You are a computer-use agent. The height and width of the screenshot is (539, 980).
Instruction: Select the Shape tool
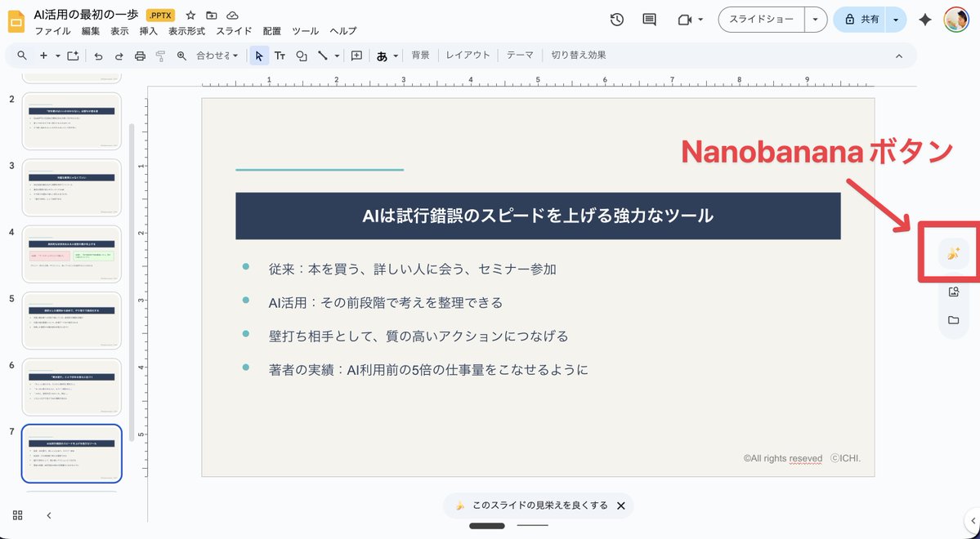[302, 56]
